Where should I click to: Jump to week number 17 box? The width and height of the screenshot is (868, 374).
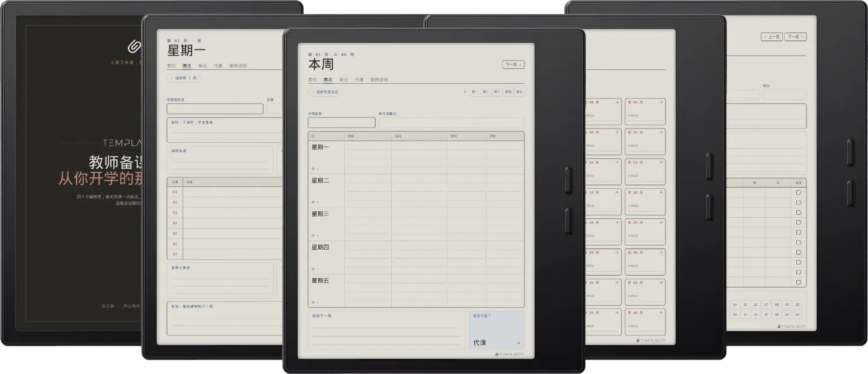point(766,305)
